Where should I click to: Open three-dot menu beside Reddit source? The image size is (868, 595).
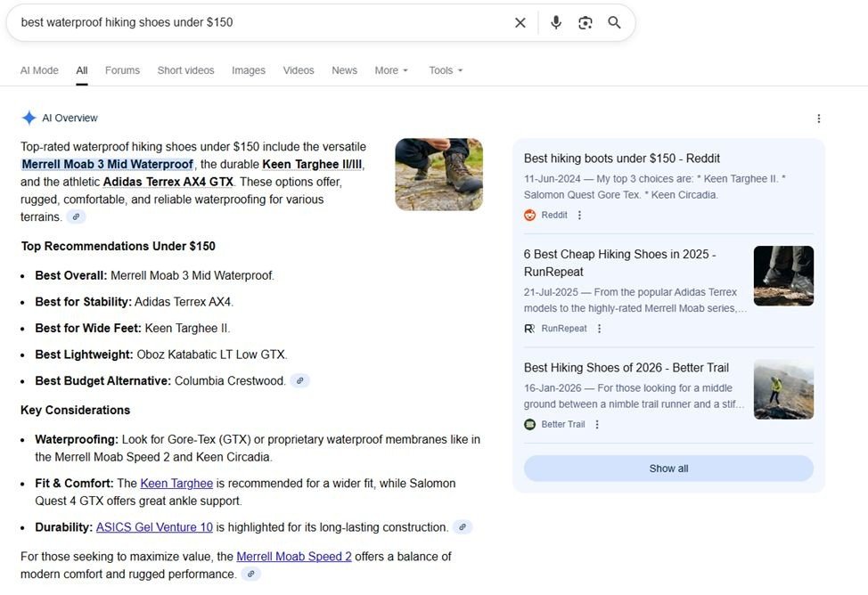579,215
